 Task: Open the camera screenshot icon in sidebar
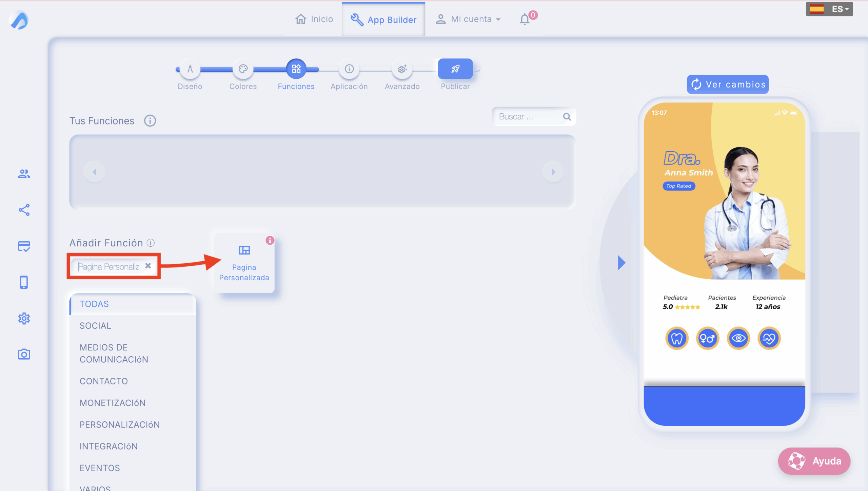(x=24, y=354)
